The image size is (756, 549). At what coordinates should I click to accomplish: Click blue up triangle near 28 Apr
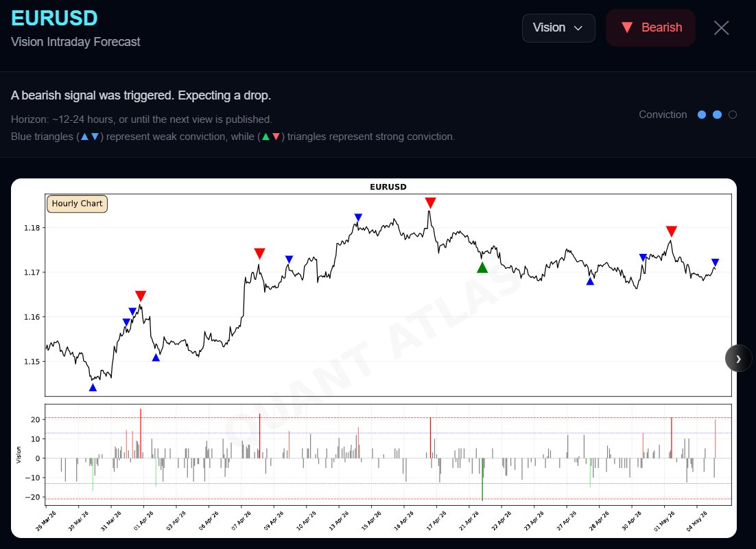coord(590,281)
